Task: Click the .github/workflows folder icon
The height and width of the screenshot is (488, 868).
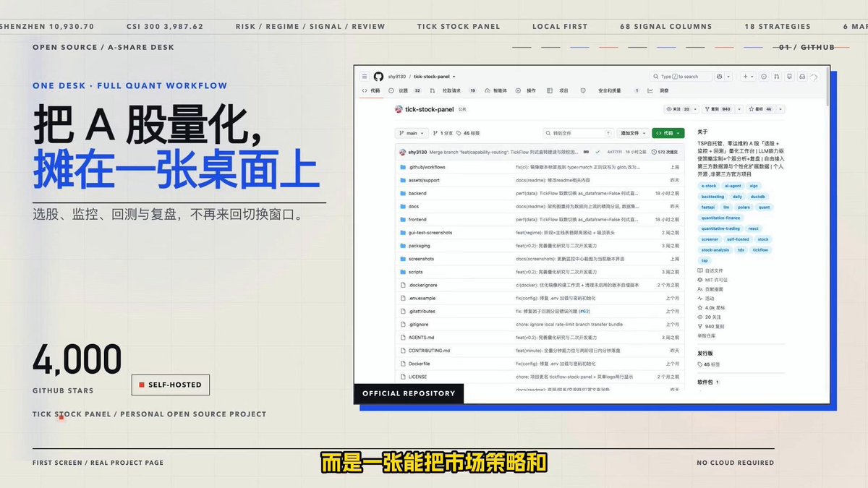Action: pos(403,166)
